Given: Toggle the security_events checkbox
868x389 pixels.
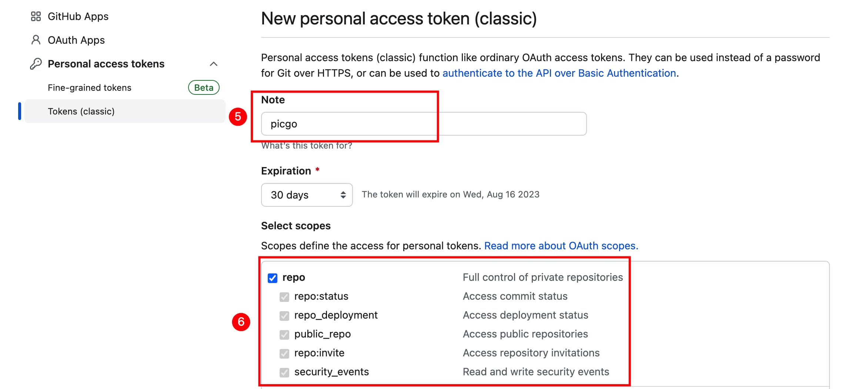Looking at the screenshot, I should (284, 372).
